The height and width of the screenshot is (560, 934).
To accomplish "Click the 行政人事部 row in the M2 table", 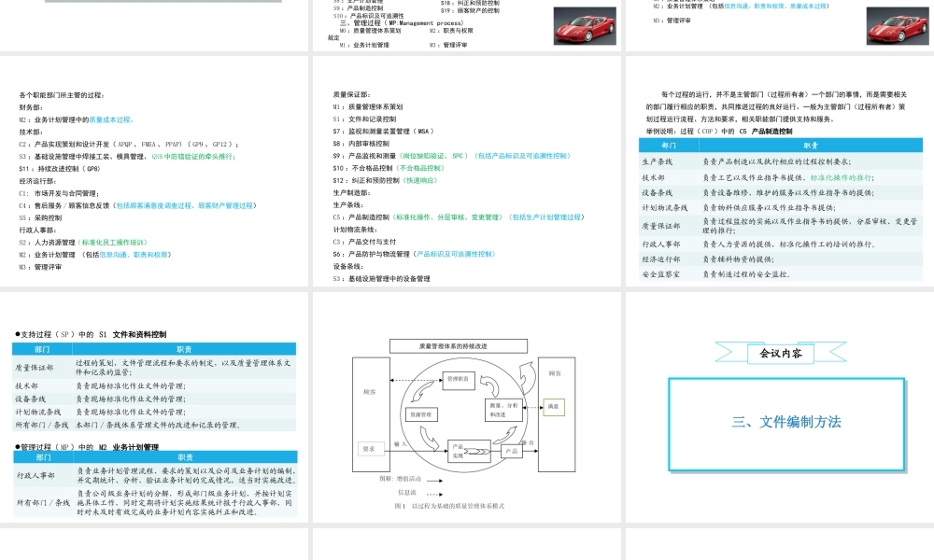I will tap(155, 475).
